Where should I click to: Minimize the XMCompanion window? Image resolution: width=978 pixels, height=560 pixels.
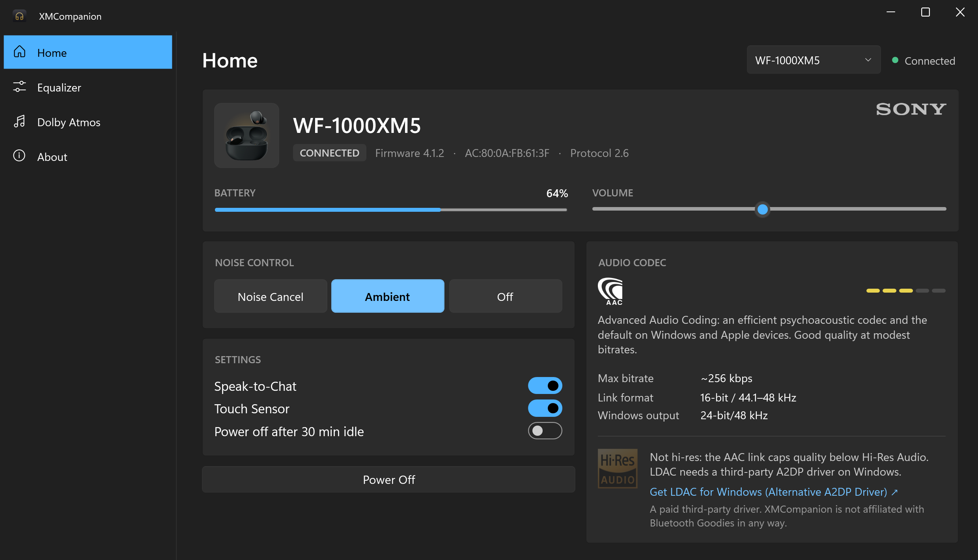(x=891, y=12)
